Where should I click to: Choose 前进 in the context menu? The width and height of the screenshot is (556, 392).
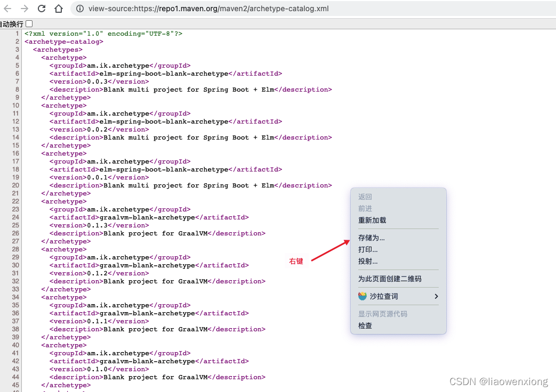(x=365, y=208)
